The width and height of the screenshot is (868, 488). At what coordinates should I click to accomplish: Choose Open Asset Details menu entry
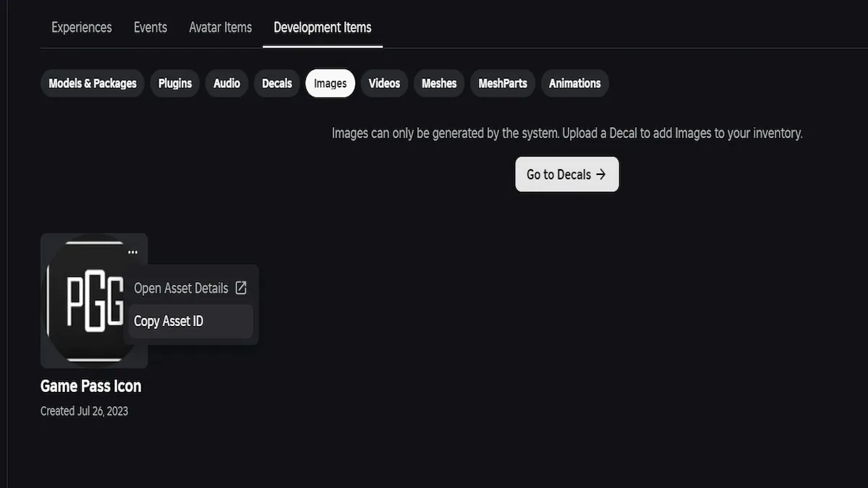181,288
